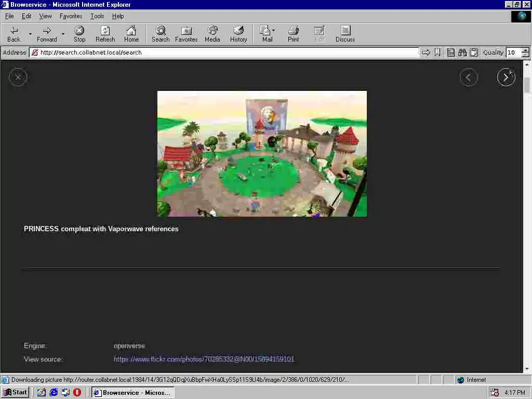Screen dimensions: 532x399
Task: Close the image detail view with the X circle
Action: point(18,77)
